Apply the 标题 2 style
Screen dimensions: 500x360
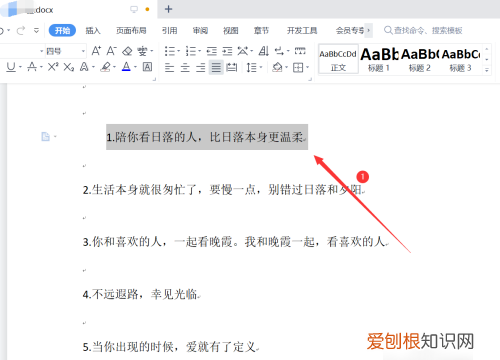(420, 59)
